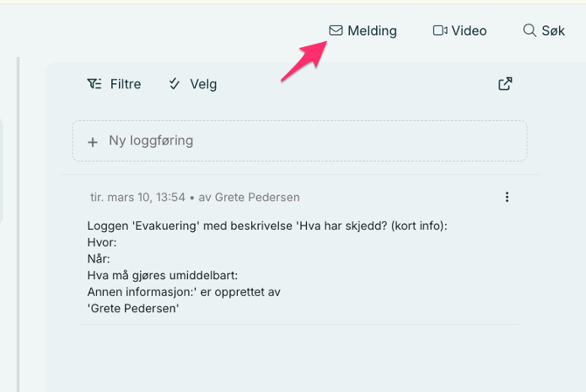Viewport: 586px width, 392px height.
Task: Click the Søk text label
Action: pos(553,31)
